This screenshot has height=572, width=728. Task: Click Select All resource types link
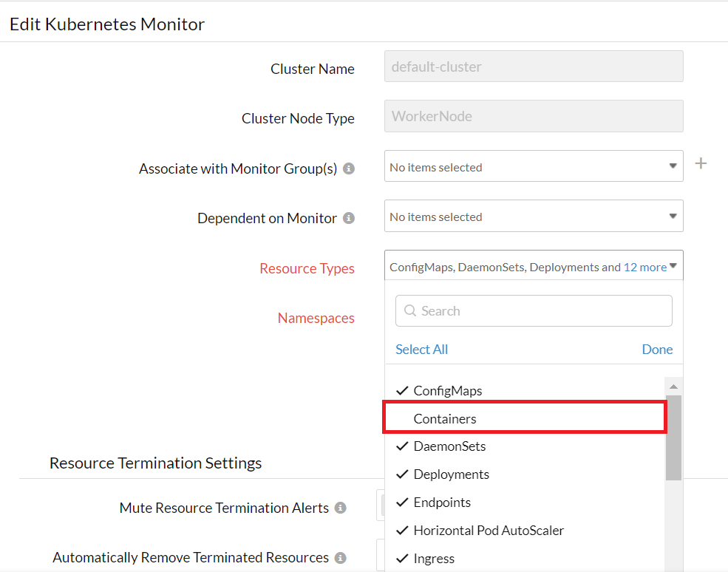pos(421,350)
